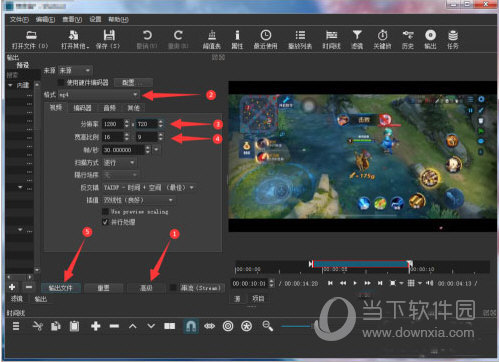Click the Reset button
The width and height of the screenshot is (499, 362).
click(x=103, y=287)
